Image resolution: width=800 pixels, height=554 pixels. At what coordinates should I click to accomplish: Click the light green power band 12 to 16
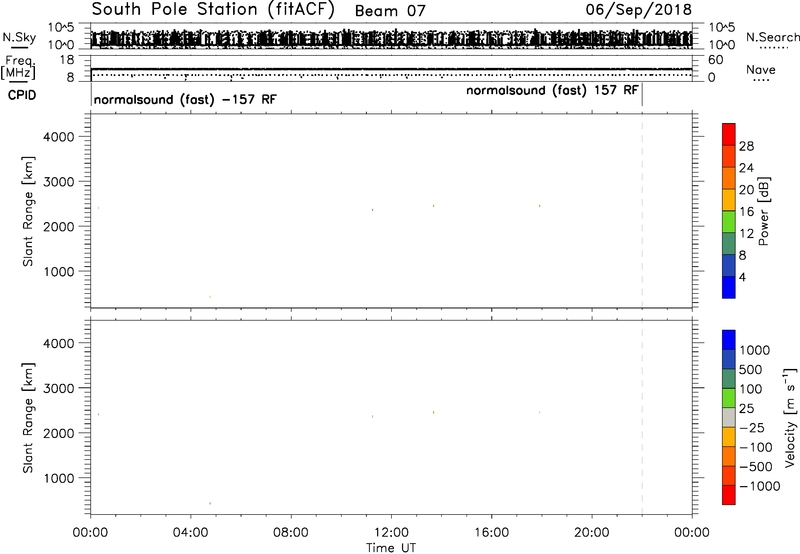pos(729,222)
